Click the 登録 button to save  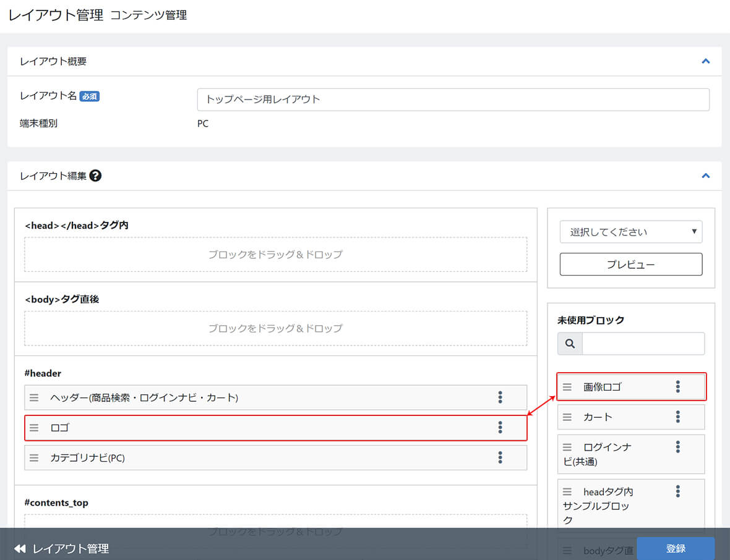[676, 548]
